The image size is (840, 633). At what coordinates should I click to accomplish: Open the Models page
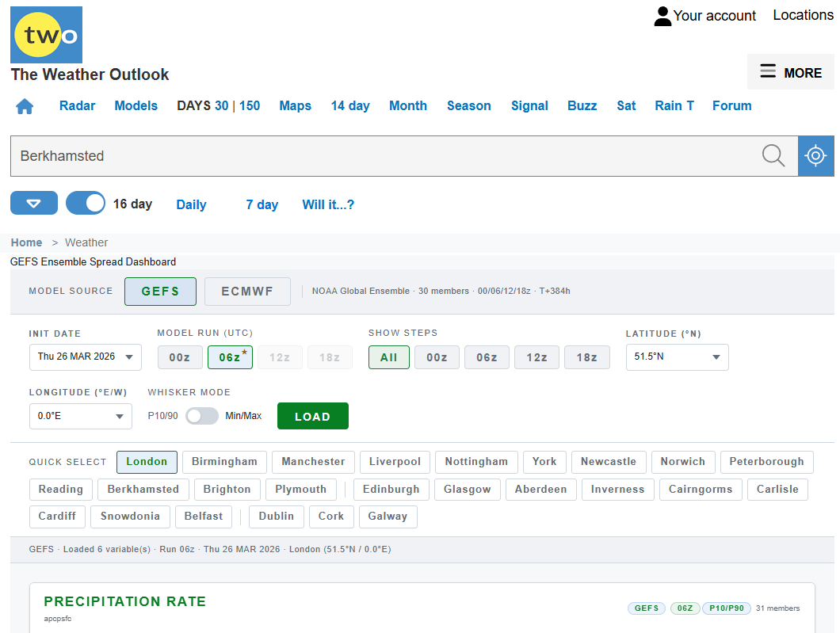click(136, 105)
